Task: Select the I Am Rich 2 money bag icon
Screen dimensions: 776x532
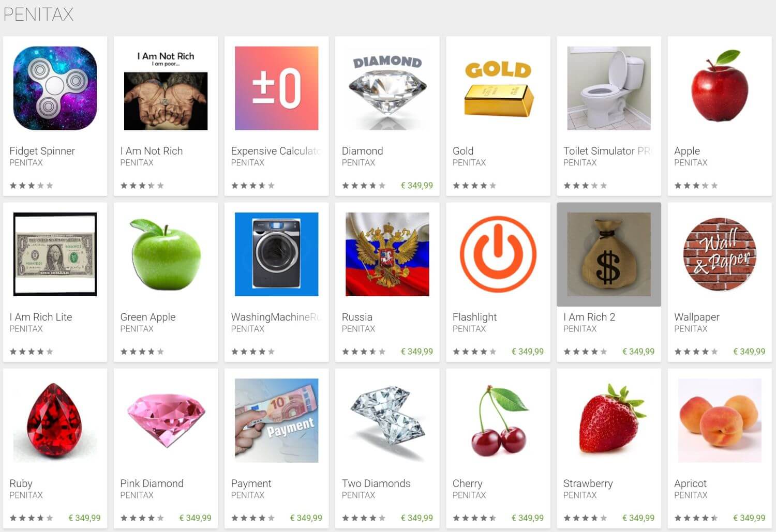Action: [609, 254]
